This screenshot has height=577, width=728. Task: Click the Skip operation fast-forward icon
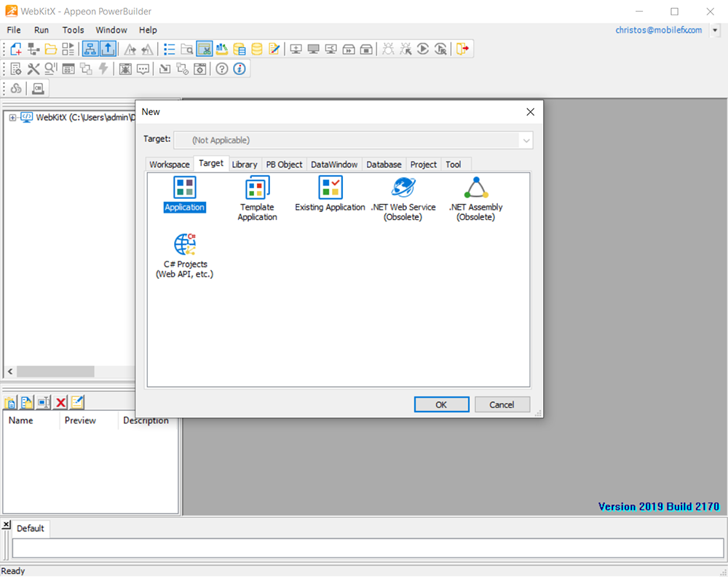[x=349, y=49]
